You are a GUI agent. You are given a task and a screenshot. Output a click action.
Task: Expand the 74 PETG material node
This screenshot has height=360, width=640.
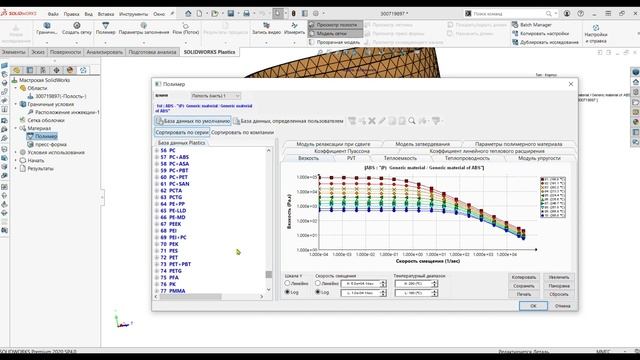(x=157, y=271)
